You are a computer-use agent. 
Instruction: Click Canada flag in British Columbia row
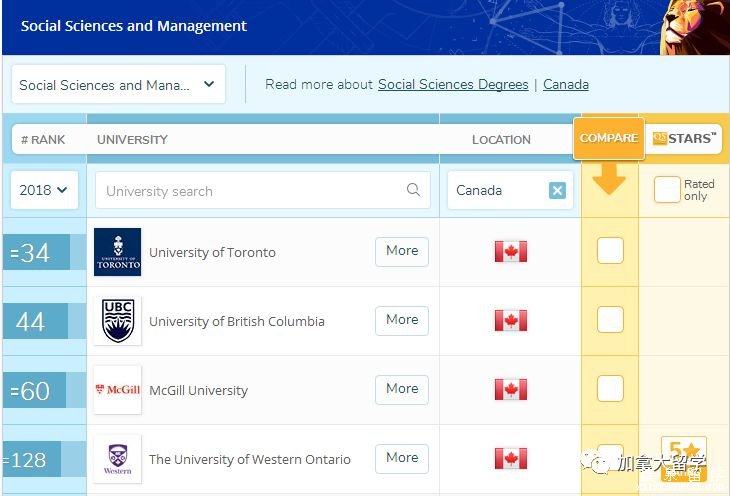click(x=511, y=320)
